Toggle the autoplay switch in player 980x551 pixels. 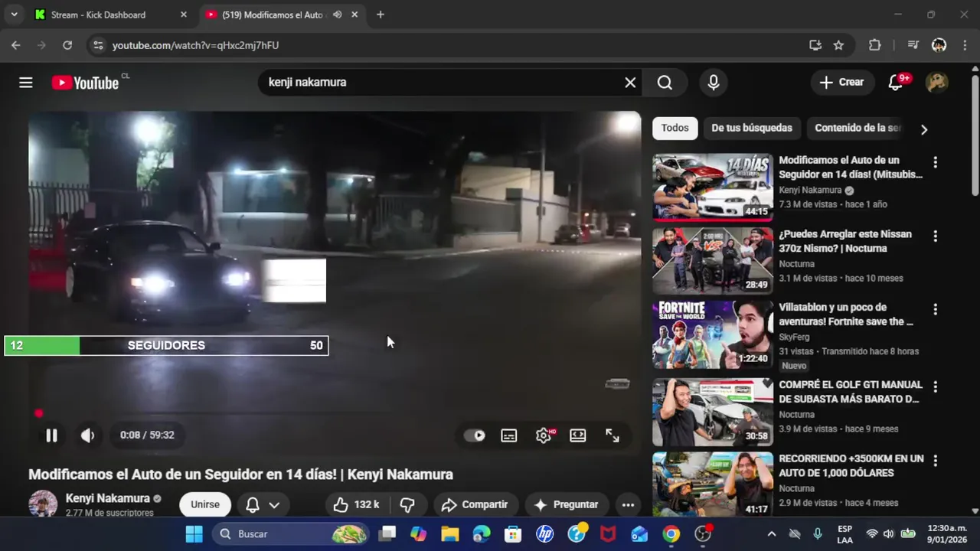point(475,435)
